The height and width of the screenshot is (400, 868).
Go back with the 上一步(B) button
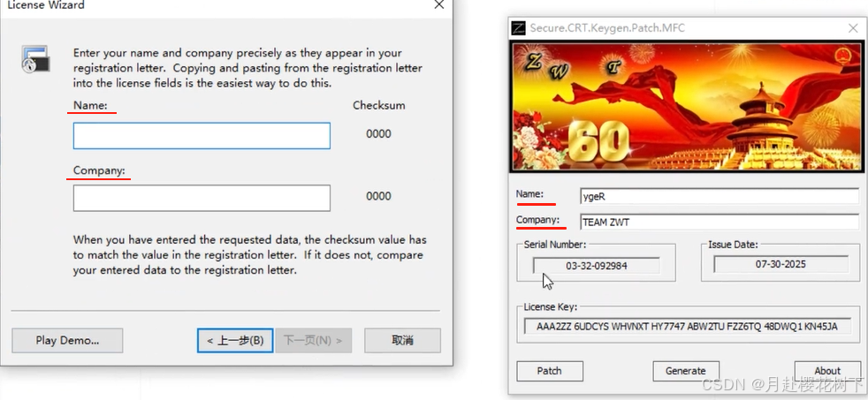tap(235, 340)
